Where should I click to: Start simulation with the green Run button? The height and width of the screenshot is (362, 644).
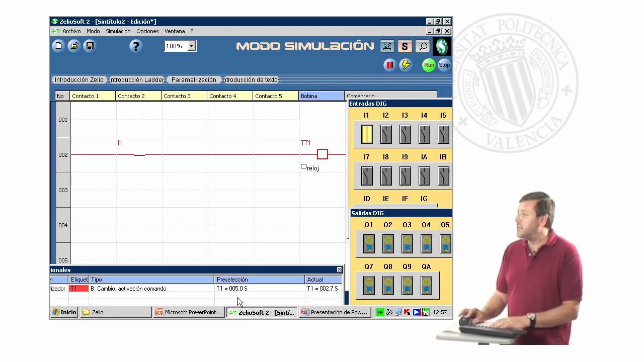(429, 65)
